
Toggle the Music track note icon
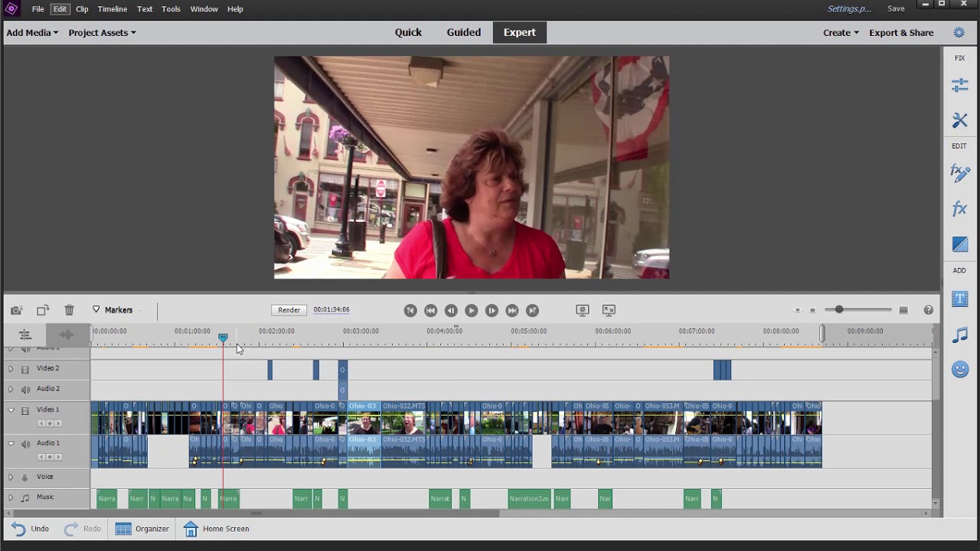[24, 497]
